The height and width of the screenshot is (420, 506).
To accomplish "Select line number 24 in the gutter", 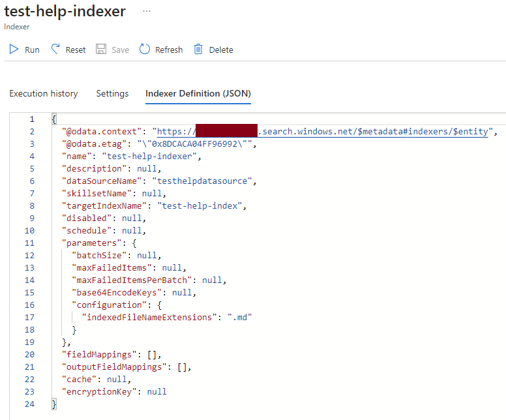I will 29,404.
